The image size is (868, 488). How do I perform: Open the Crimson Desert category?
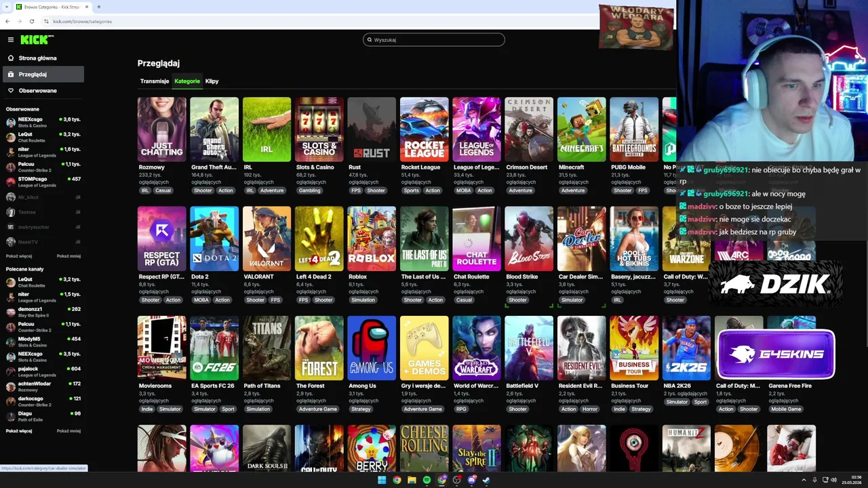(529, 129)
